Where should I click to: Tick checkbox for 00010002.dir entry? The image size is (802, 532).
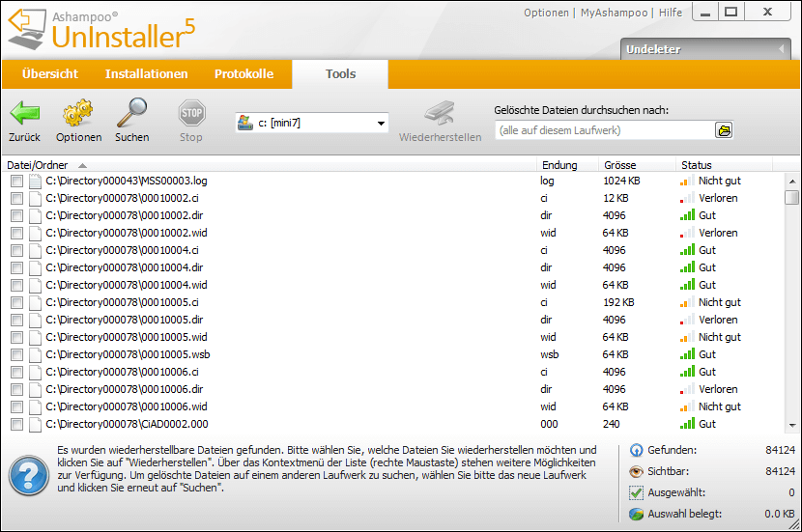tap(16, 215)
